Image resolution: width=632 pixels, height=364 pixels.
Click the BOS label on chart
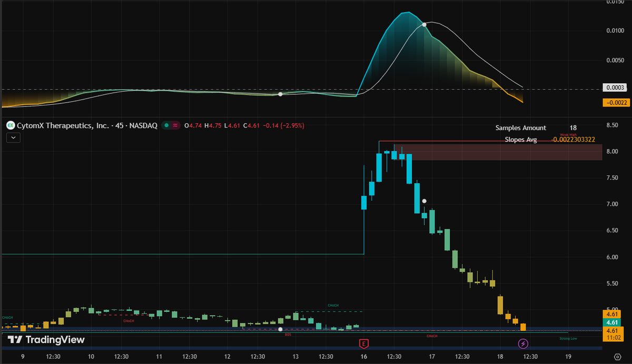288,335
